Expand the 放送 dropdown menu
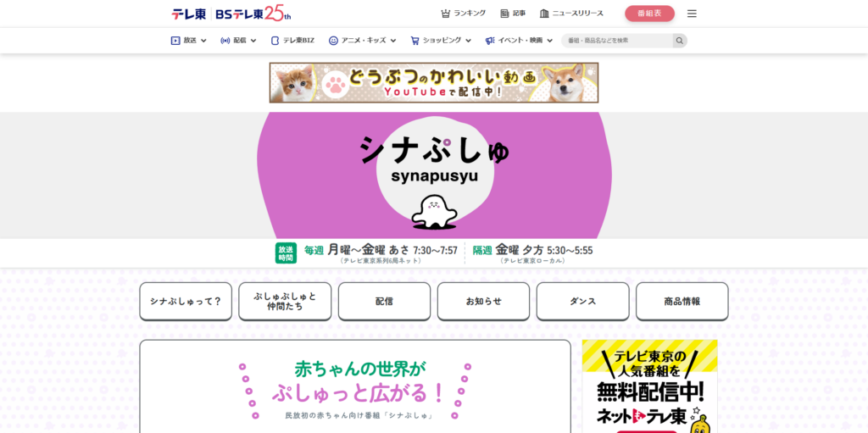Image resolution: width=868 pixels, height=433 pixels. click(x=189, y=41)
